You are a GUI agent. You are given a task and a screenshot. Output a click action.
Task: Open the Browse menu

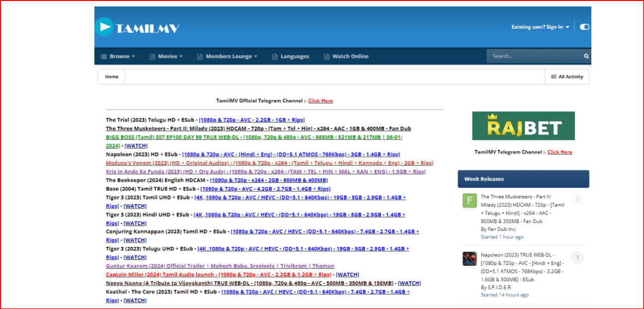point(118,56)
